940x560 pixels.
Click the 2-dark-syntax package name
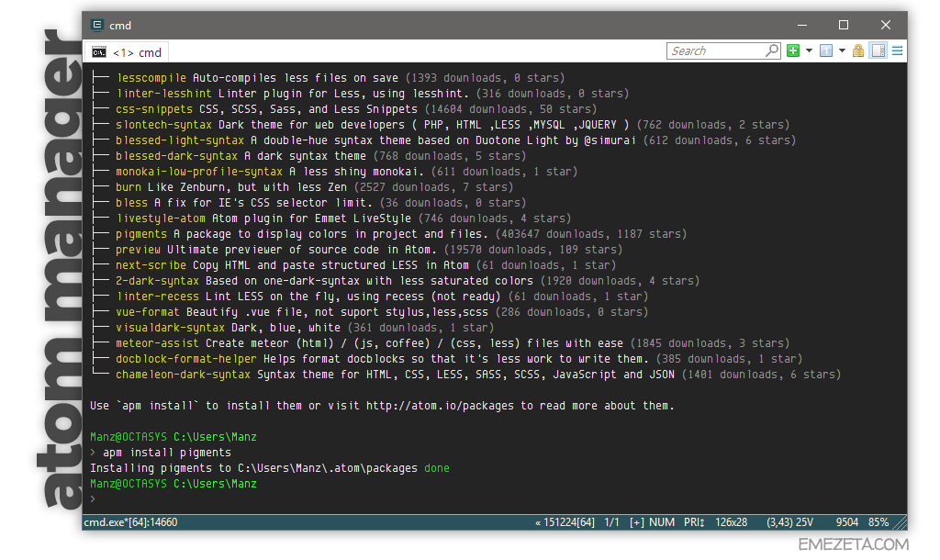[x=157, y=281]
